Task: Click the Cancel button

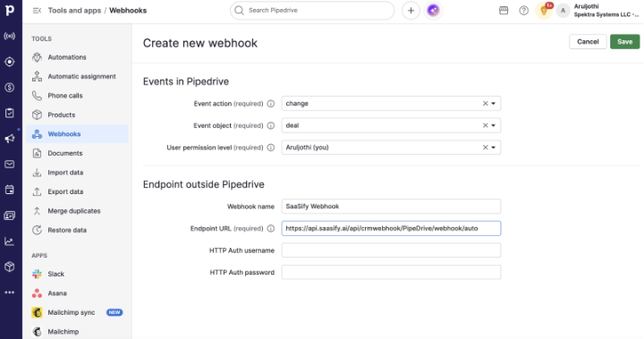Action: (588, 42)
